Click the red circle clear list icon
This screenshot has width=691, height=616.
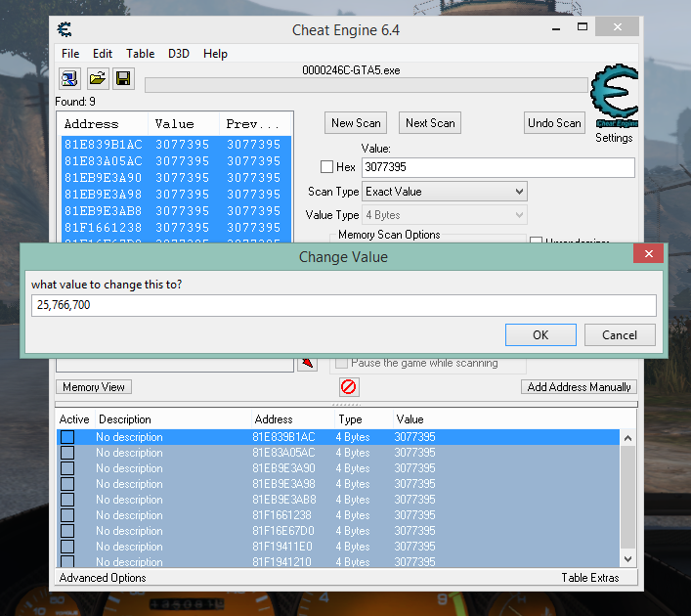[348, 387]
